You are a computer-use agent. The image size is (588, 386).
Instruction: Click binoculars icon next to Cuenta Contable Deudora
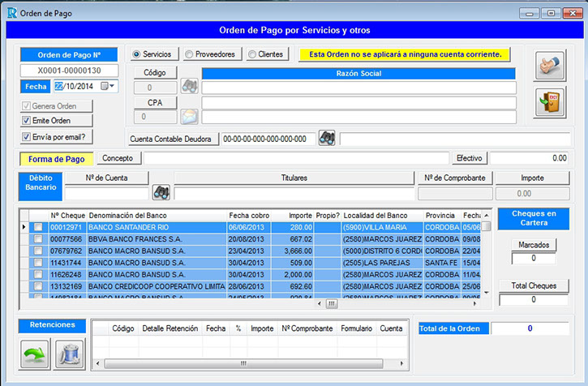327,138
